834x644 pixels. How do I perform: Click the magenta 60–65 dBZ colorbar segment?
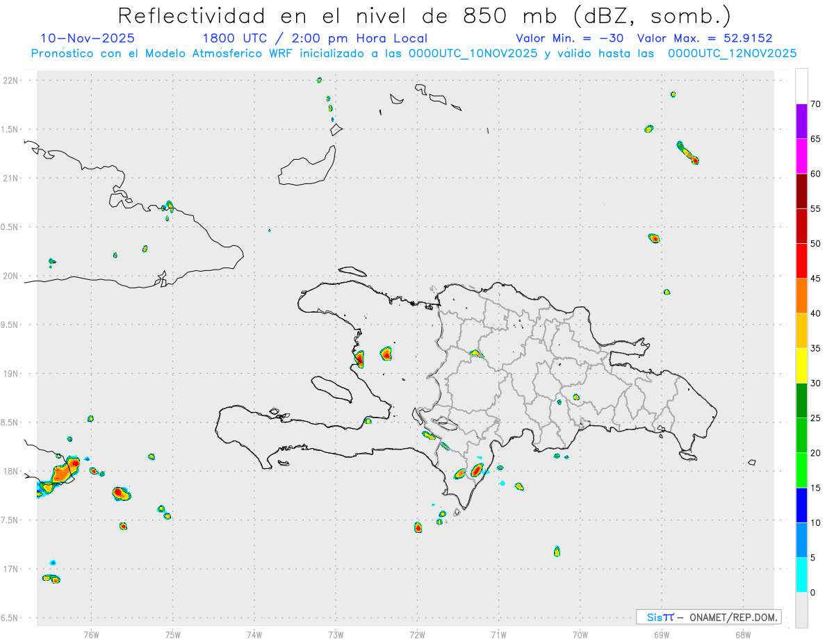[801, 156]
